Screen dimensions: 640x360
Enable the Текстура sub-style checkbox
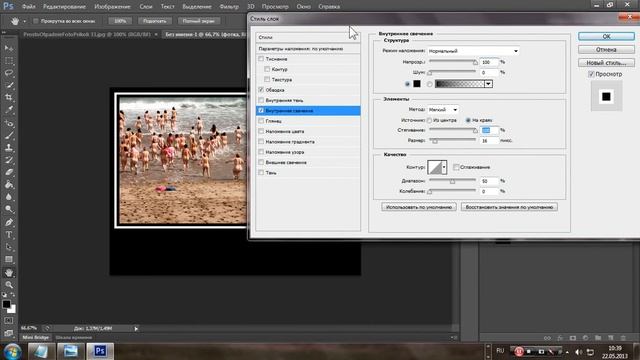pyautogui.click(x=267, y=79)
